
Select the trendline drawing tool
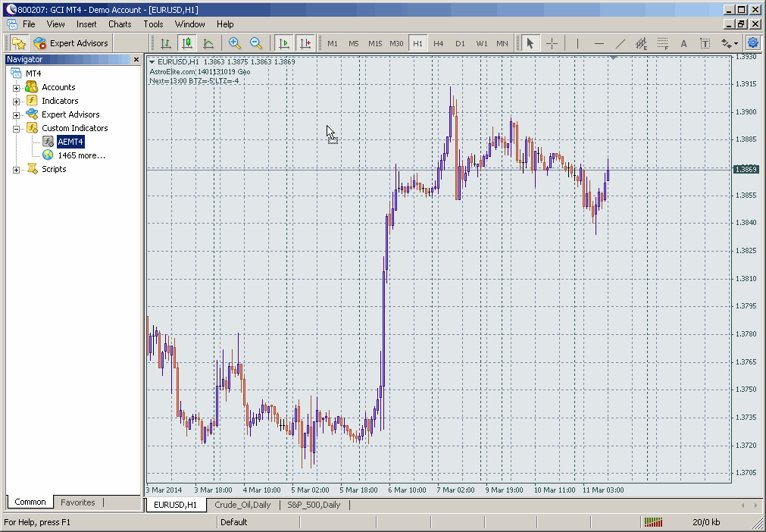point(621,43)
